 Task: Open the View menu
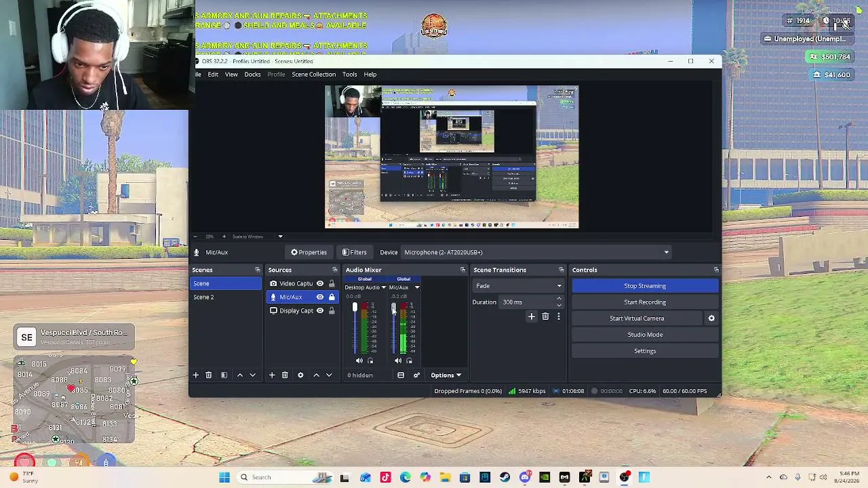coord(231,75)
